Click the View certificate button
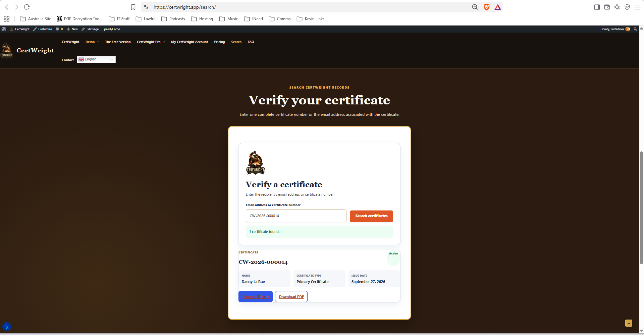Viewport: 644px width, 335px height. click(x=256, y=297)
